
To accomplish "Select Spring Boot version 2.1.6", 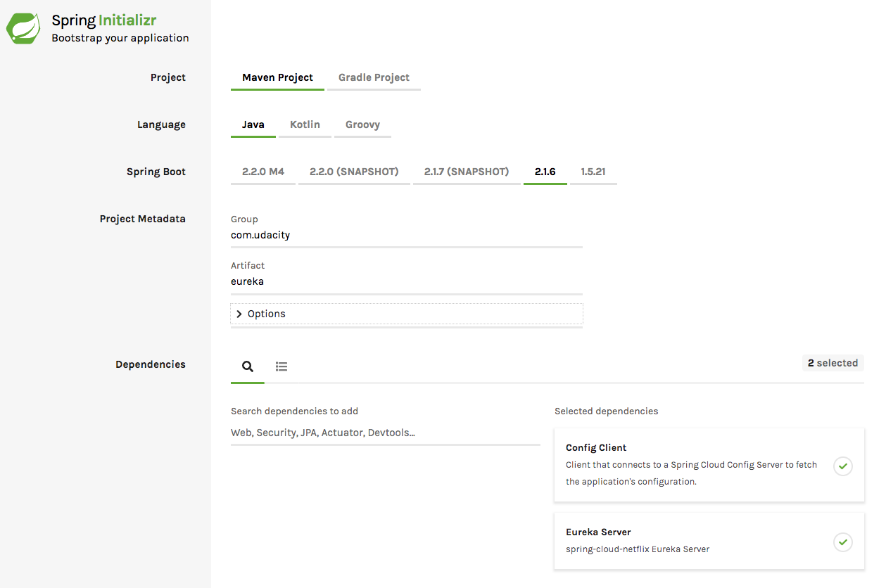I will [x=545, y=172].
